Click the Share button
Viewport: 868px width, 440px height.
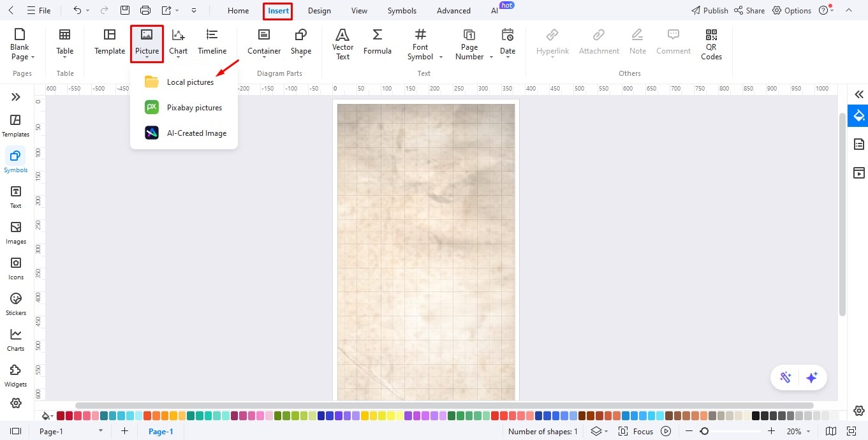(x=749, y=11)
